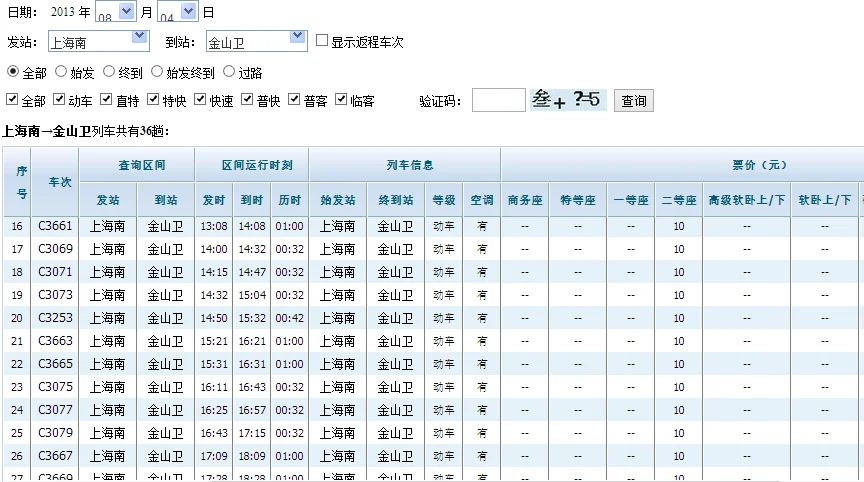The width and height of the screenshot is (864, 482).
Task: Click train number C3667
Action: (x=55, y=456)
